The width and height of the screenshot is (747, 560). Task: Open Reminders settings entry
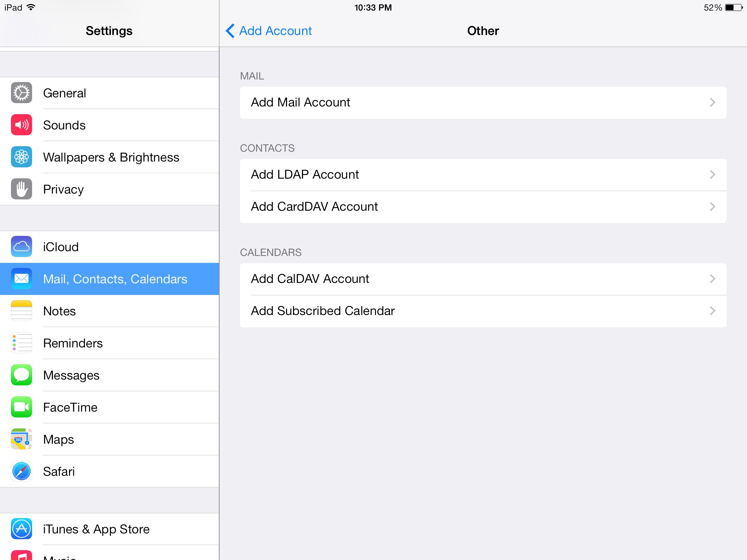73,343
